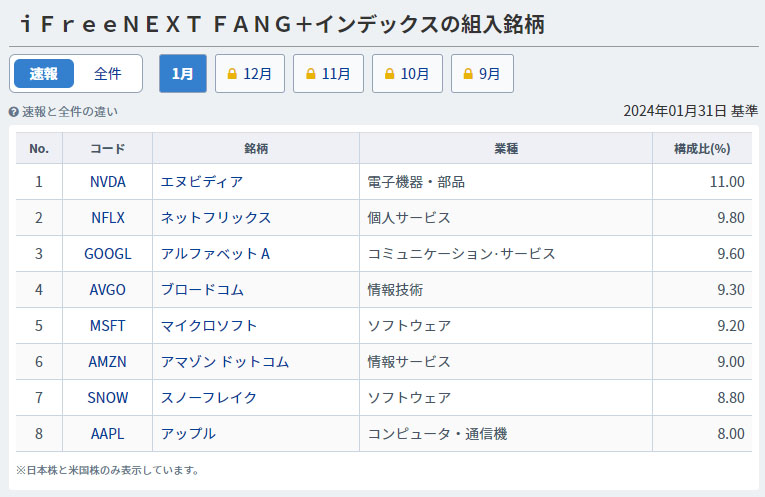This screenshot has width=765, height=497.
Task: Switch to 全件 view
Action: click(x=108, y=74)
